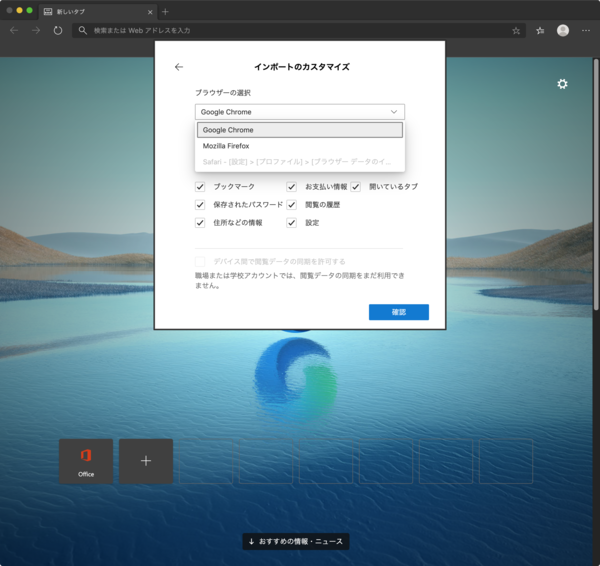
Task: Select the 新しいタブ browser tab
Action: coord(98,12)
